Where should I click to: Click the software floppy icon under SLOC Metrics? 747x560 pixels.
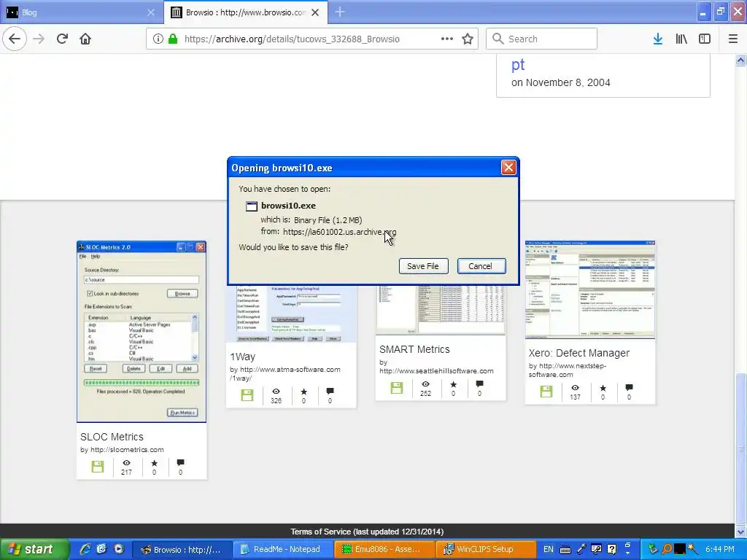(98, 467)
